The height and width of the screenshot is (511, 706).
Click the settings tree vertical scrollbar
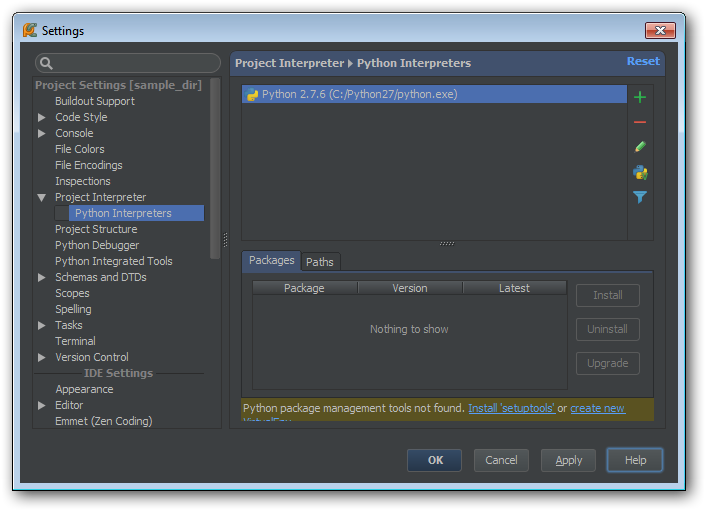tap(215, 168)
